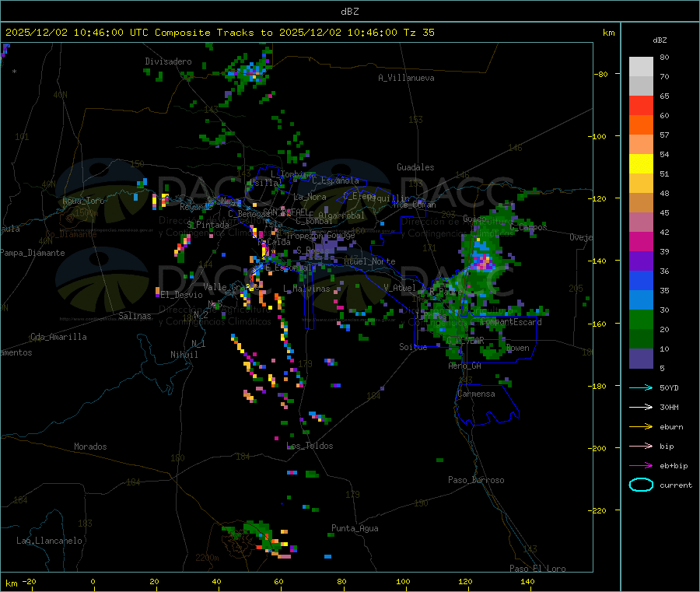This screenshot has height=592, width=700.
Task: Click the Pampa_Diamante map label
Action: 33,253
